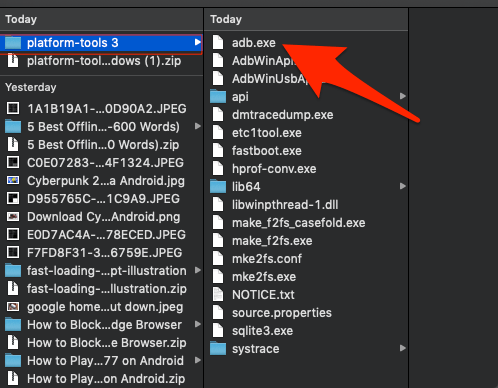
Task: Click the 5 Best Offlin...0 Words).zip archive icon
Action: click(13, 145)
